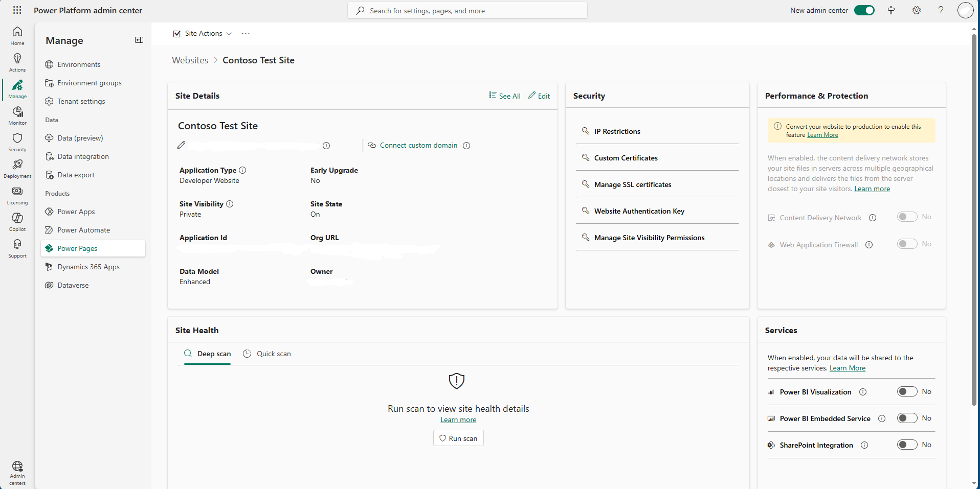Show info for Connect custom domain
This screenshot has width=980, height=489.
[x=466, y=146]
